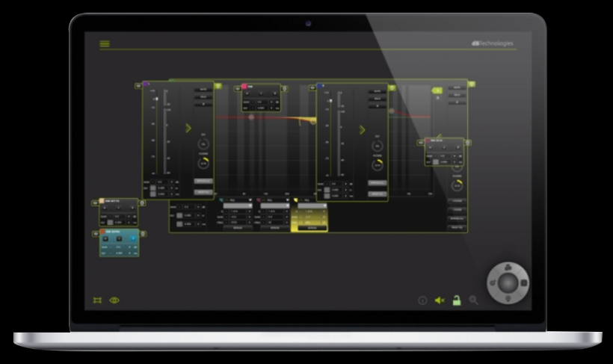Viewport: 613px width, 364px height.
Task: Click the green badge at the main panel's top-right corner
Action: pyautogui.click(x=472, y=84)
